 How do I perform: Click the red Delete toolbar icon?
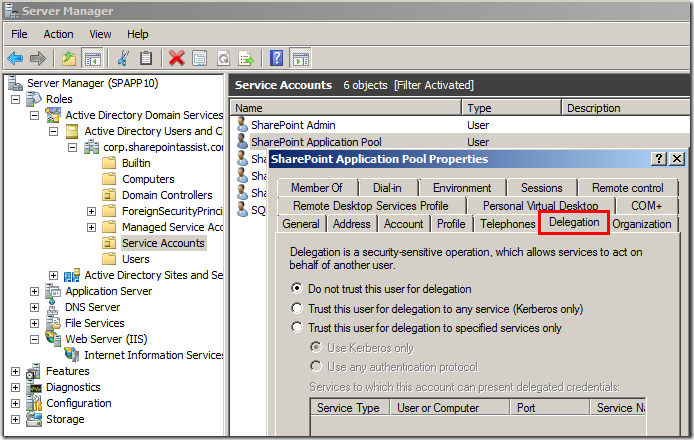[177, 58]
